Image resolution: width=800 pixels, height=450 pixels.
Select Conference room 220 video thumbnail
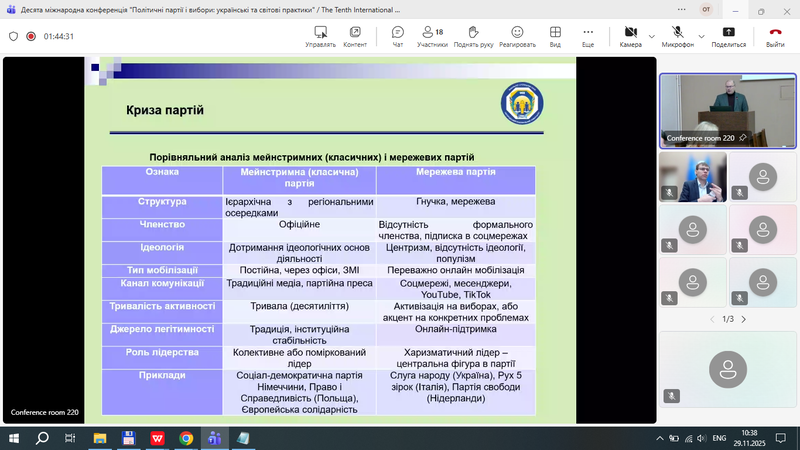coord(727,110)
